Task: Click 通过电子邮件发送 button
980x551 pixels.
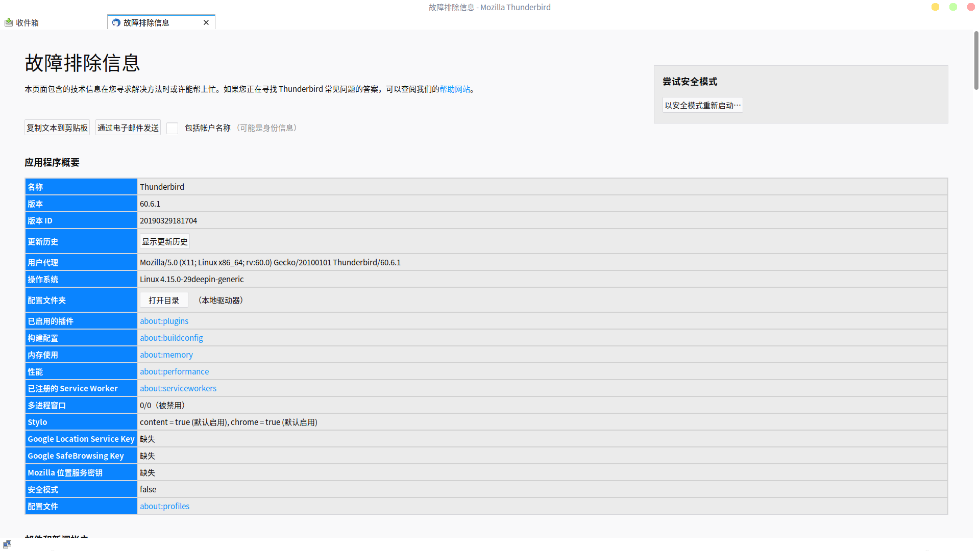Action: pyautogui.click(x=128, y=128)
